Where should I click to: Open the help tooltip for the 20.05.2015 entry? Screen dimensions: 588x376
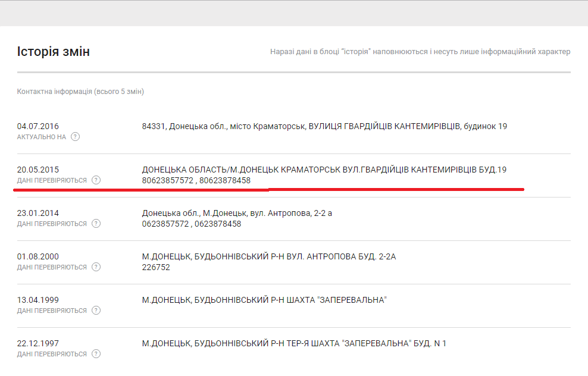click(x=96, y=180)
